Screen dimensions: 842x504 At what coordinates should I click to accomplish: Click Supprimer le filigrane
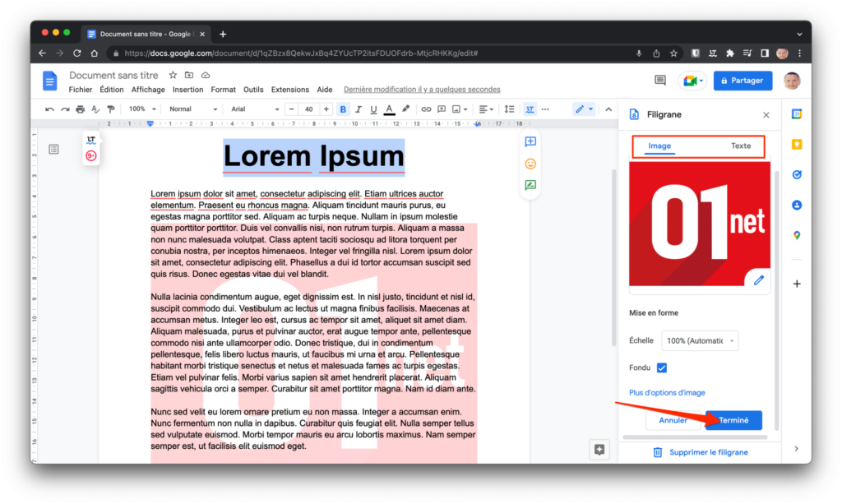pos(701,452)
